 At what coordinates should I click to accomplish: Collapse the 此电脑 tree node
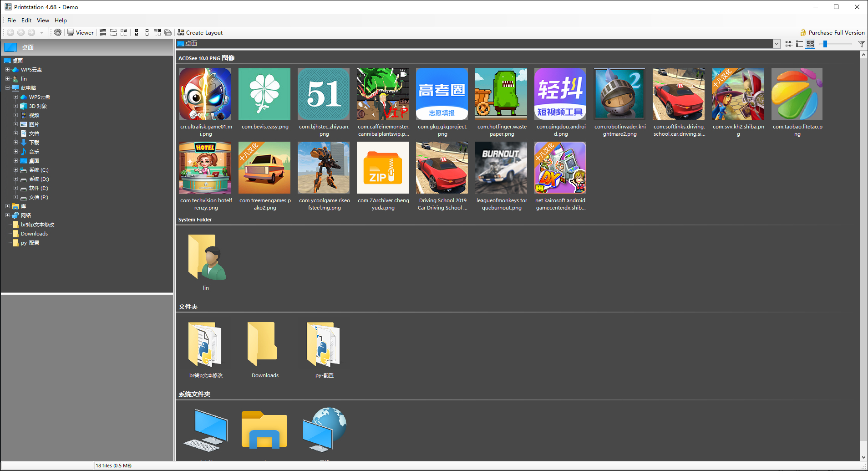point(7,88)
